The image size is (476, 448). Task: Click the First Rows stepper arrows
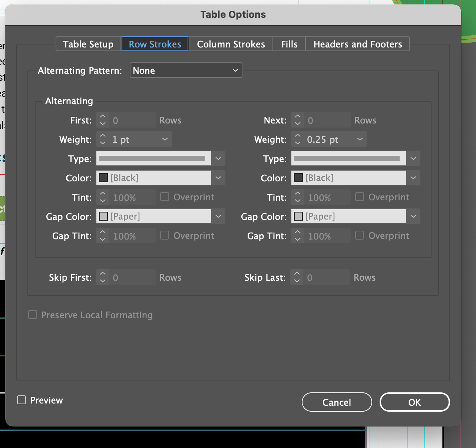pyautogui.click(x=103, y=120)
